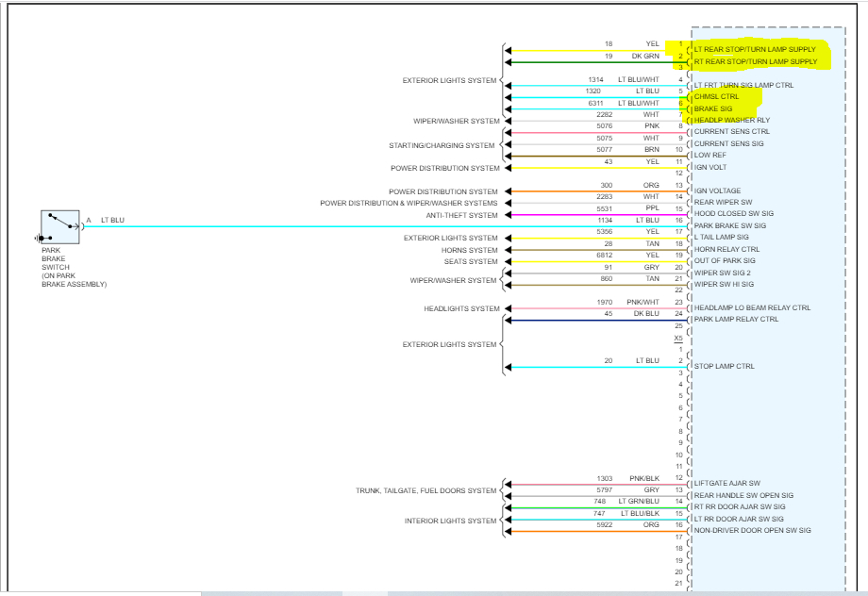Image resolution: width=868 pixels, height=596 pixels.
Task: Select the LIFTGATE AJAR SW pin label
Action: pyautogui.click(x=726, y=483)
